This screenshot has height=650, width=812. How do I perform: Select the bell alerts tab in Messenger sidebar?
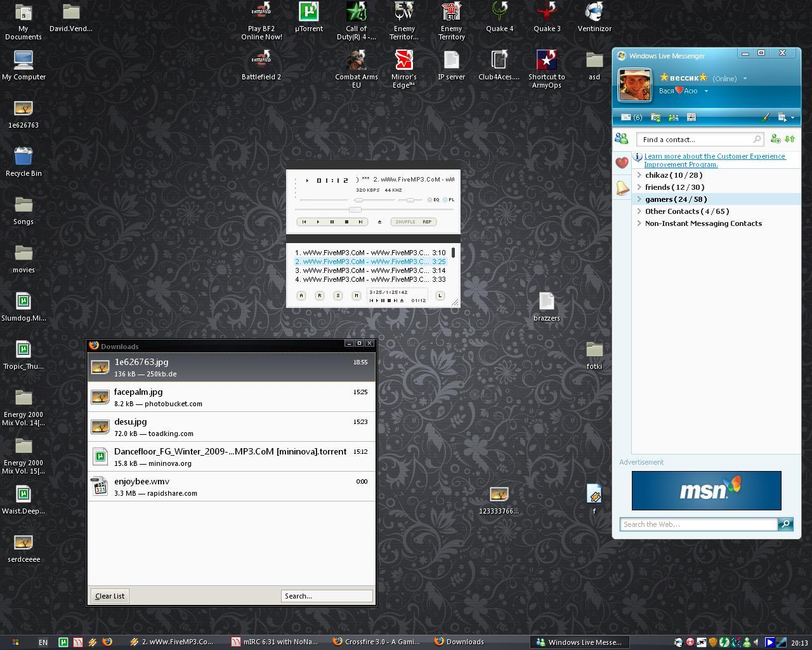622,187
